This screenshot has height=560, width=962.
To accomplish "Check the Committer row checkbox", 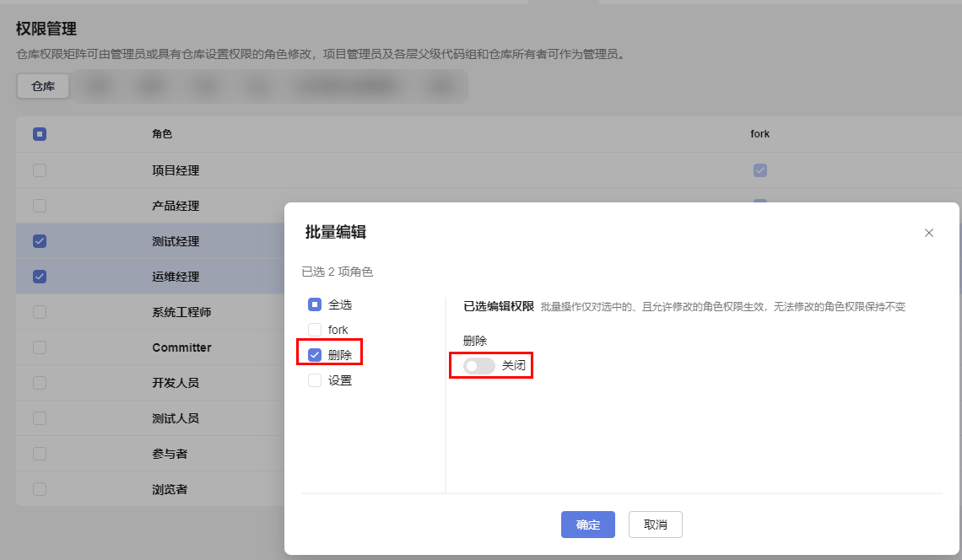I will [39, 347].
